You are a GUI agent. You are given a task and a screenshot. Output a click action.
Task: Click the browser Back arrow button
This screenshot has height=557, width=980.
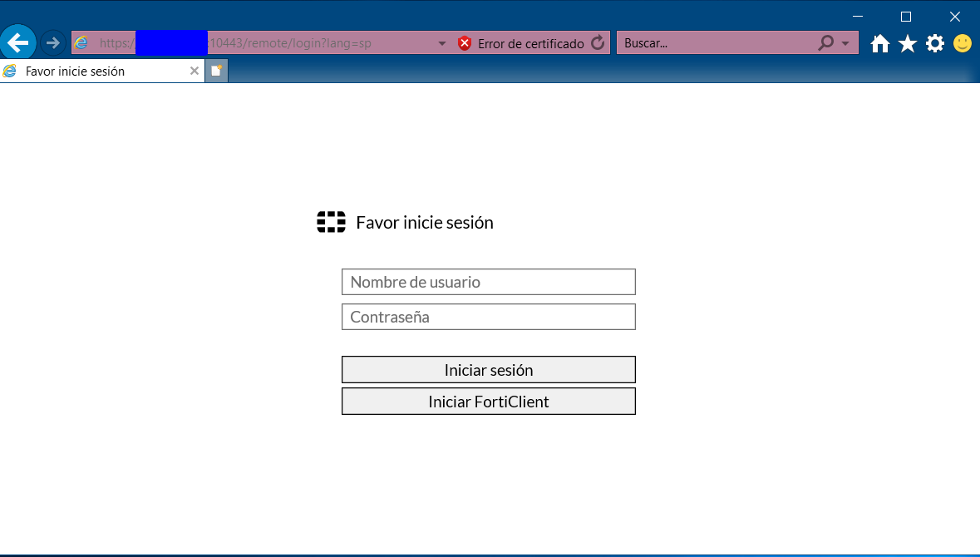point(17,42)
